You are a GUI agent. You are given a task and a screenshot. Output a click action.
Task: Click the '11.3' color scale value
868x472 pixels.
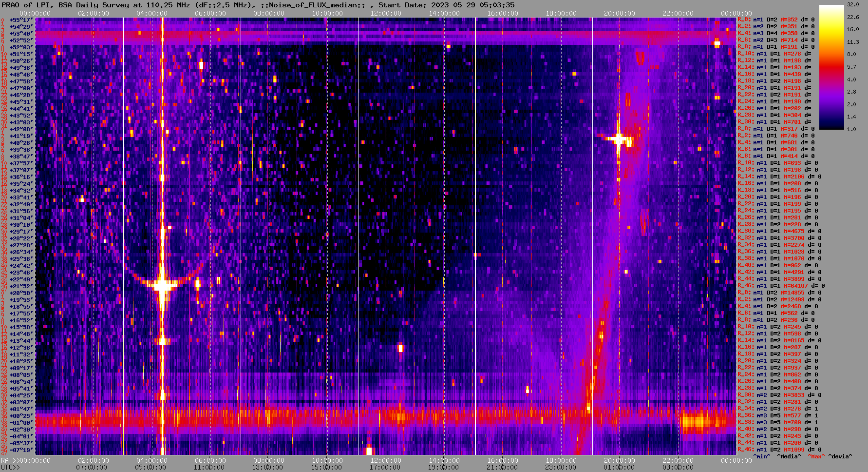(853, 42)
